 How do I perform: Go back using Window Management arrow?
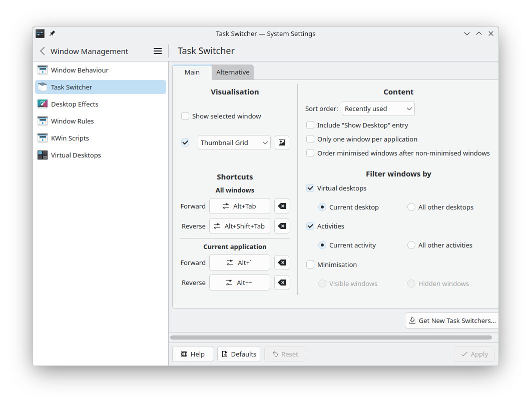[43, 51]
